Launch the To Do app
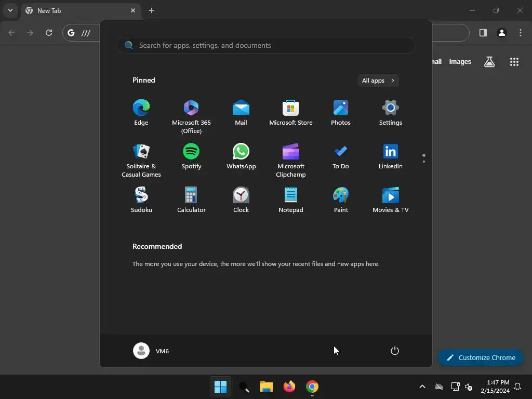The height and width of the screenshot is (399, 532). pos(341,156)
